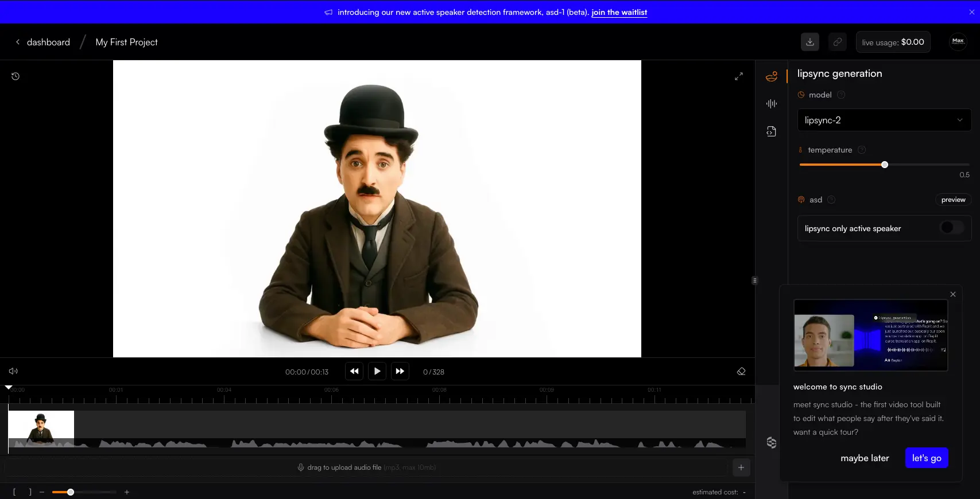980x499 pixels.
Task: Toggle lipsync only active speaker
Action: (x=952, y=228)
